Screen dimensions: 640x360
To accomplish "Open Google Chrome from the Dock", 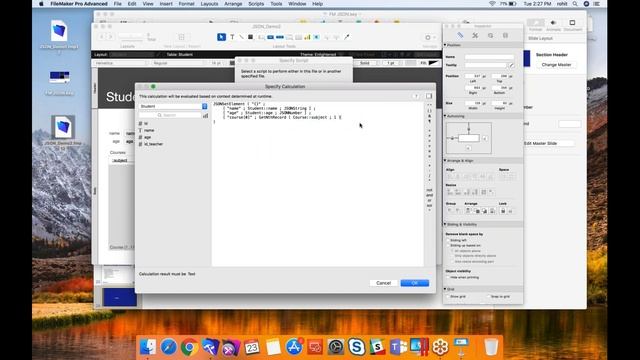I will [x=189, y=347].
